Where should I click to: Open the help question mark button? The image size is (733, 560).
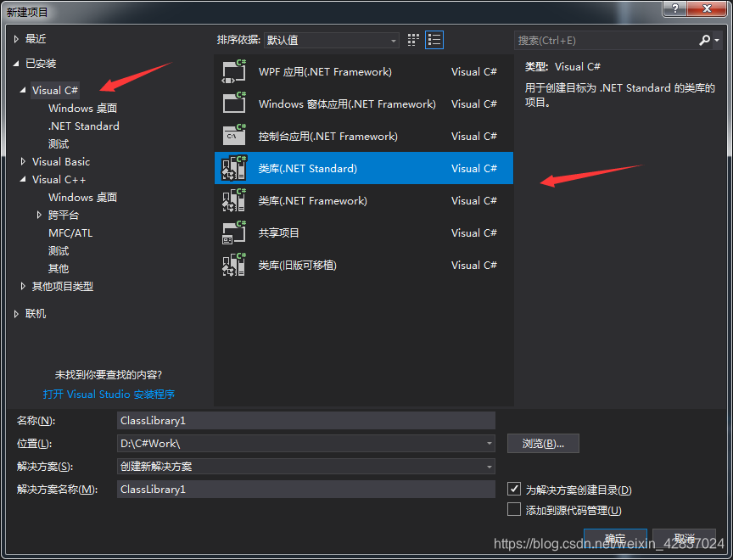[674, 8]
